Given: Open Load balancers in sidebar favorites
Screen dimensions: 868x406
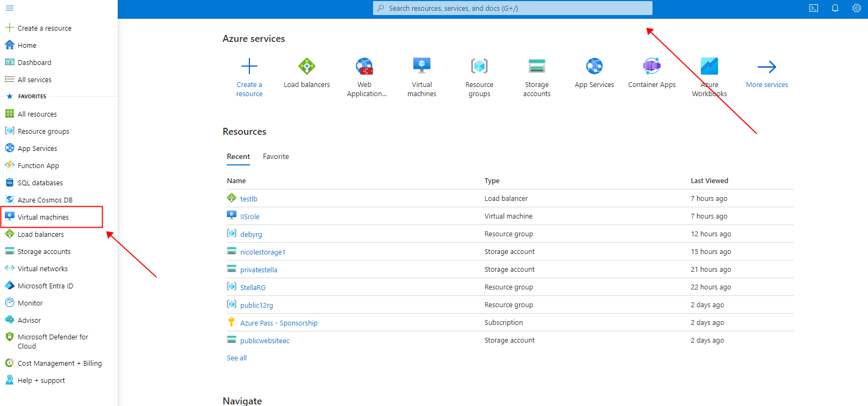Looking at the screenshot, I should coord(41,234).
